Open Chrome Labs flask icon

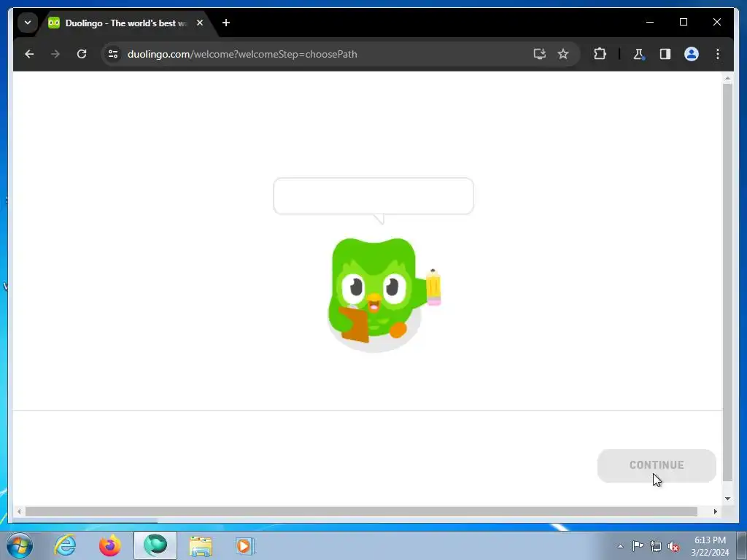[638, 54]
